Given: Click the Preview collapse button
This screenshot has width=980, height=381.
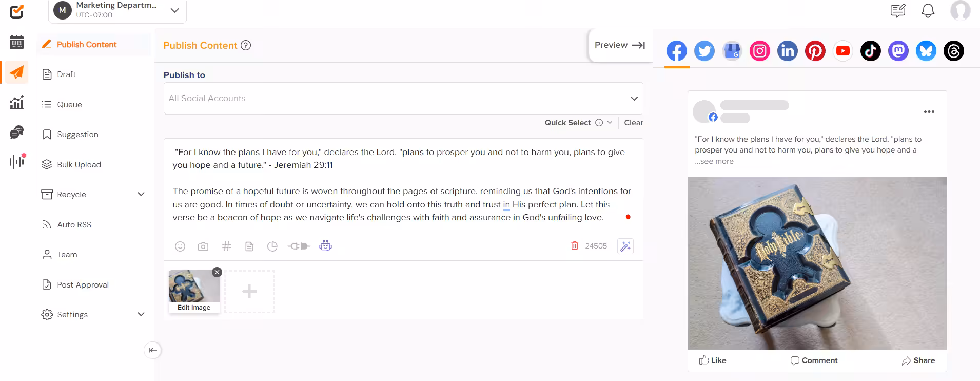Looking at the screenshot, I should point(620,45).
